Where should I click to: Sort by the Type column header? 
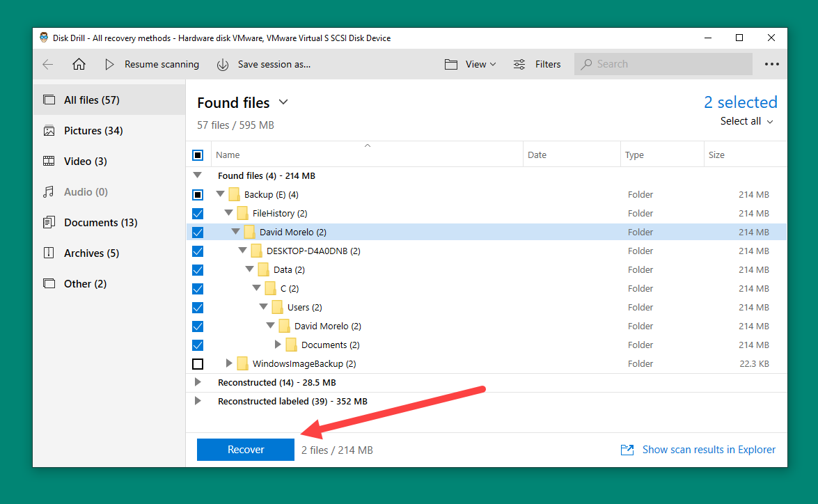pos(662,155)
